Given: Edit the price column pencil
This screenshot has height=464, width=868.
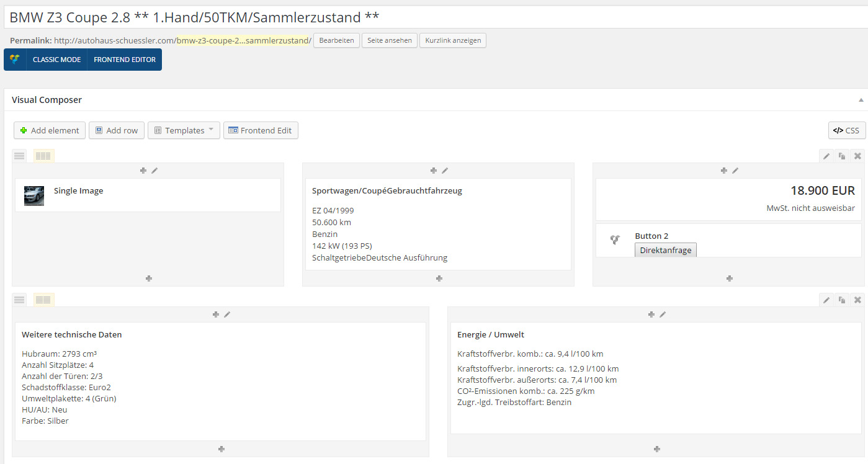Looking at the screenshot, I should click(735, 171).
